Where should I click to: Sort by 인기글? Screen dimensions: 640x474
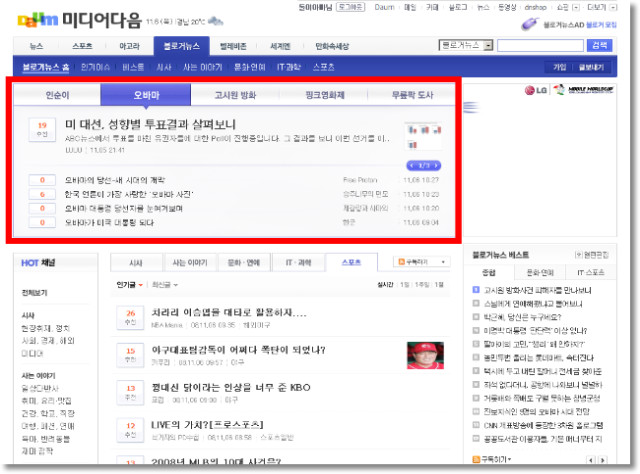(129, 285)
